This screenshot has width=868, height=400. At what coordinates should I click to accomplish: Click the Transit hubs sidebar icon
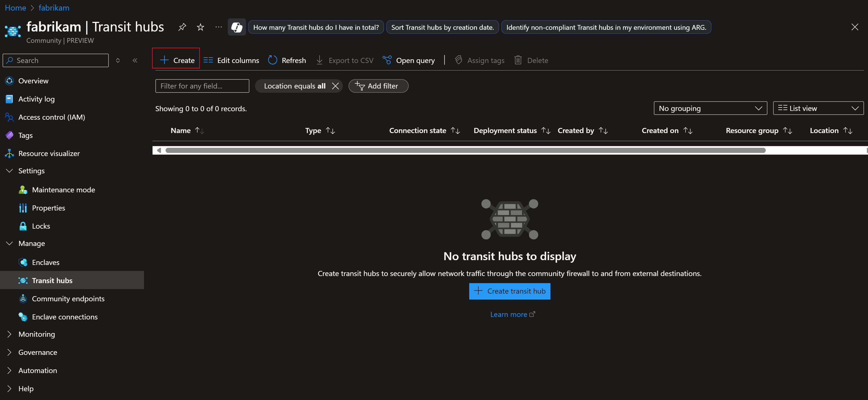click(x=23, y=281)
